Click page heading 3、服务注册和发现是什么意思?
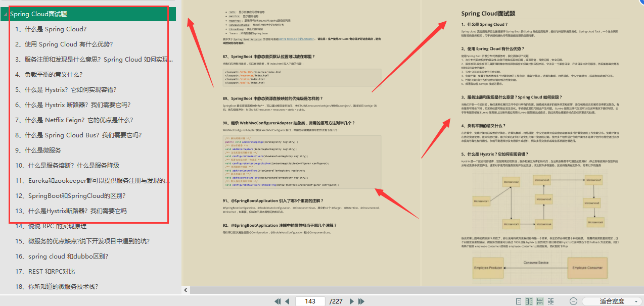 (x=511, y=97)
